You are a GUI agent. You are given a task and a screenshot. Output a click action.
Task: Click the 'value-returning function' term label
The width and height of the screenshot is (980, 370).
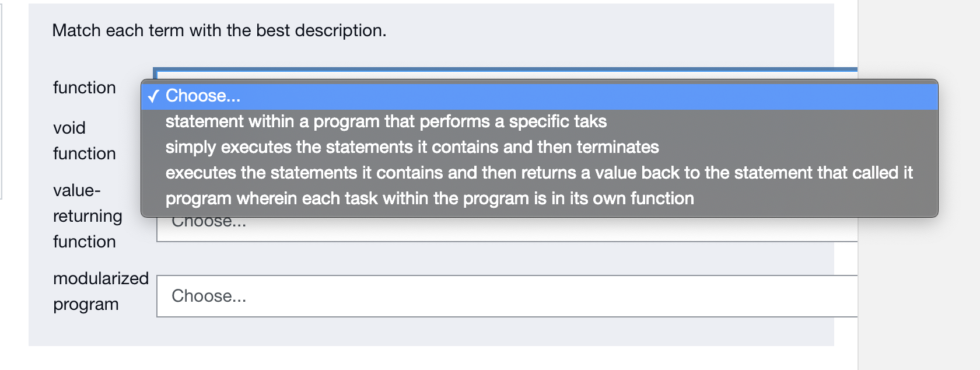click(x=87, y=216)
